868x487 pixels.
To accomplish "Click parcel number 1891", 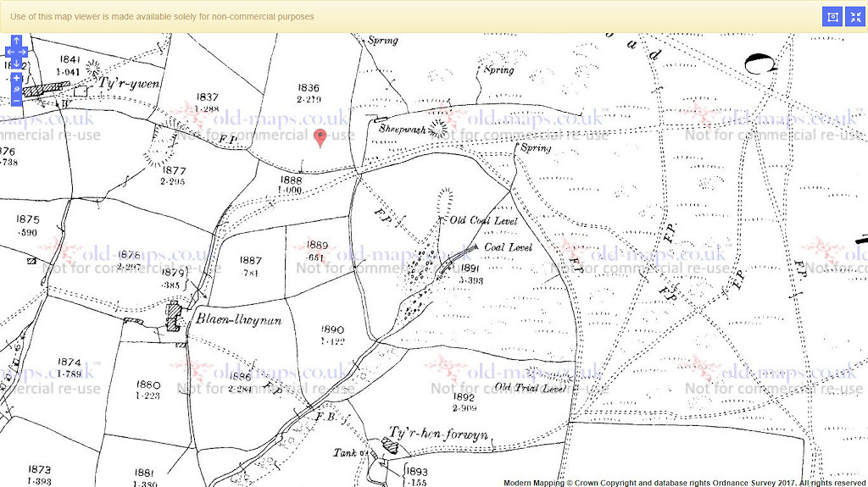I will click(x=470, y=268).
